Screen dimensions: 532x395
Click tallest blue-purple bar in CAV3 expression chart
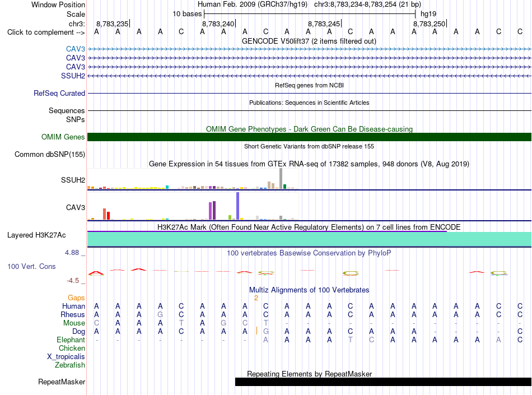coord(238,206)
